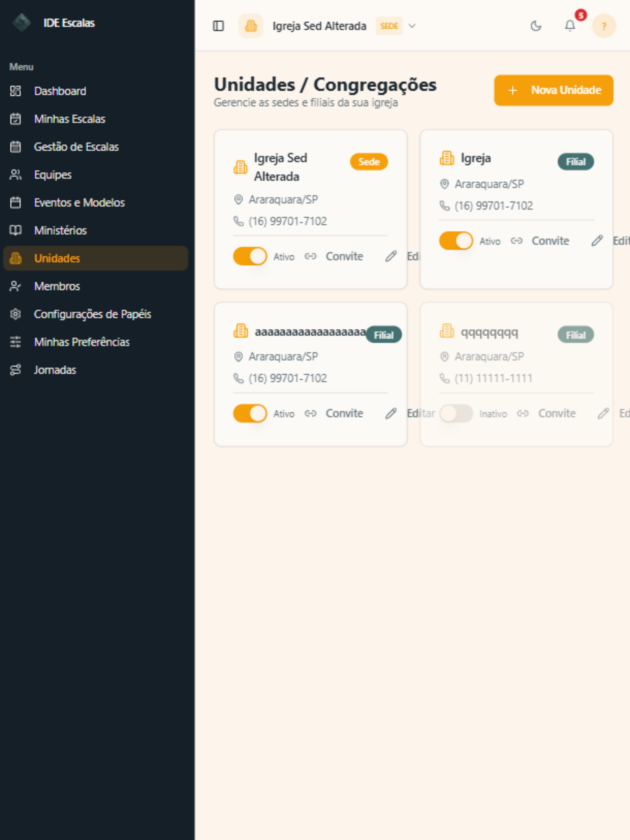Click pencil edit icon on Igreja card
This screenshot has width=630, height=840.
click(x=597, y=241)
